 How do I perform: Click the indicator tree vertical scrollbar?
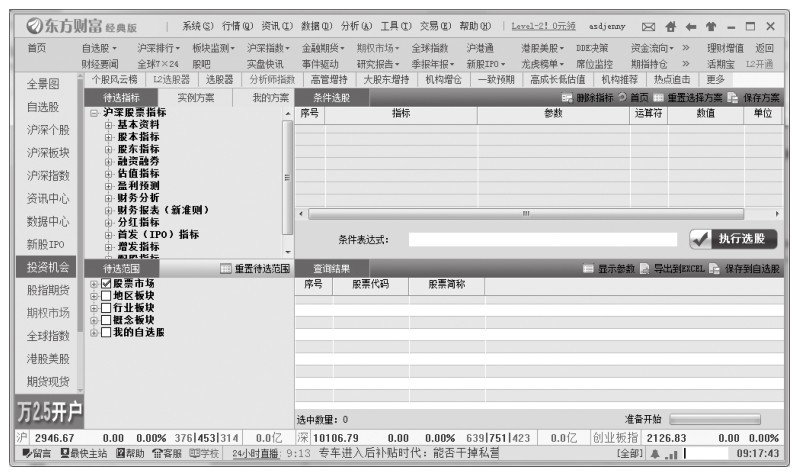287,177
